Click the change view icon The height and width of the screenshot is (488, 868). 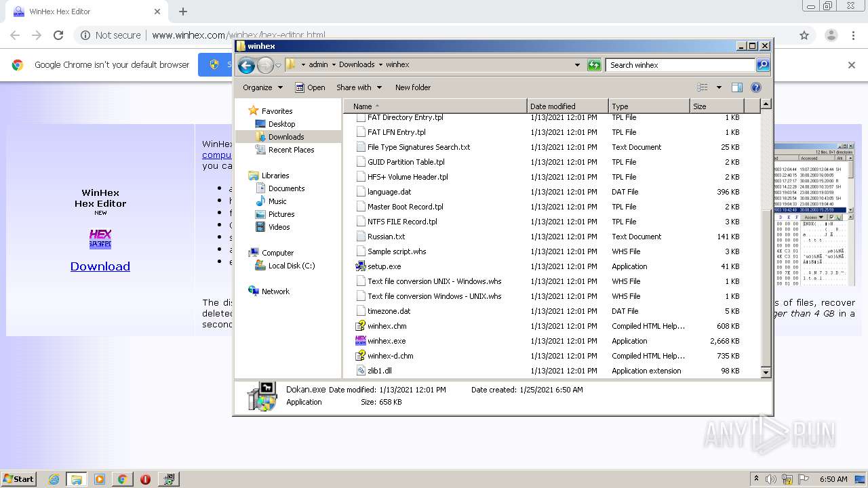703,87
